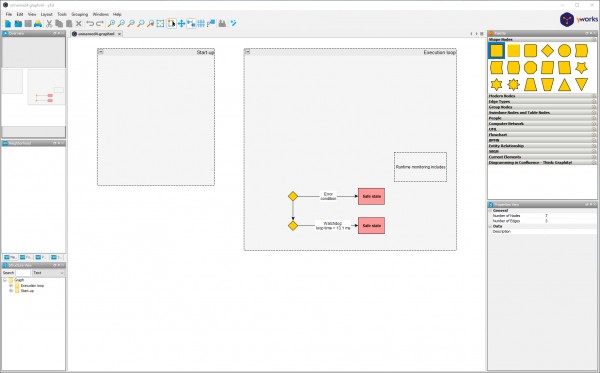The image size is (600, 373).
Task: Click the Zoom In magnifier icon
Action: click(111, 24)
